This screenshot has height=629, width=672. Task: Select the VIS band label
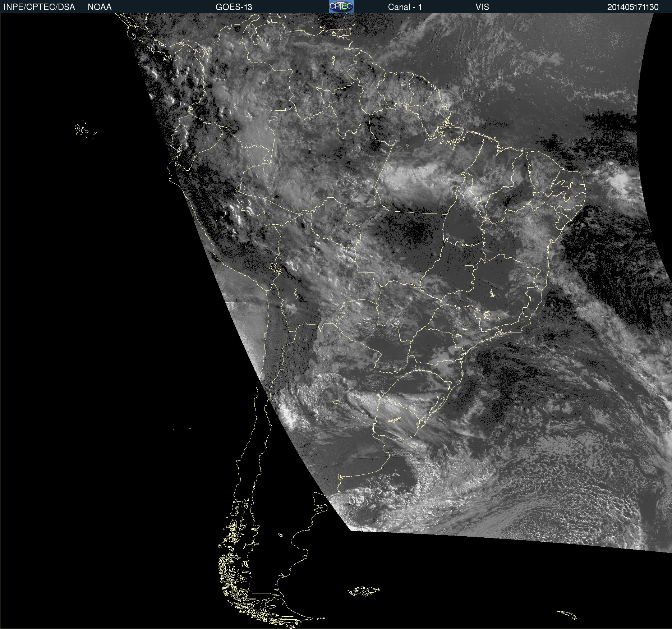[482, 7]
